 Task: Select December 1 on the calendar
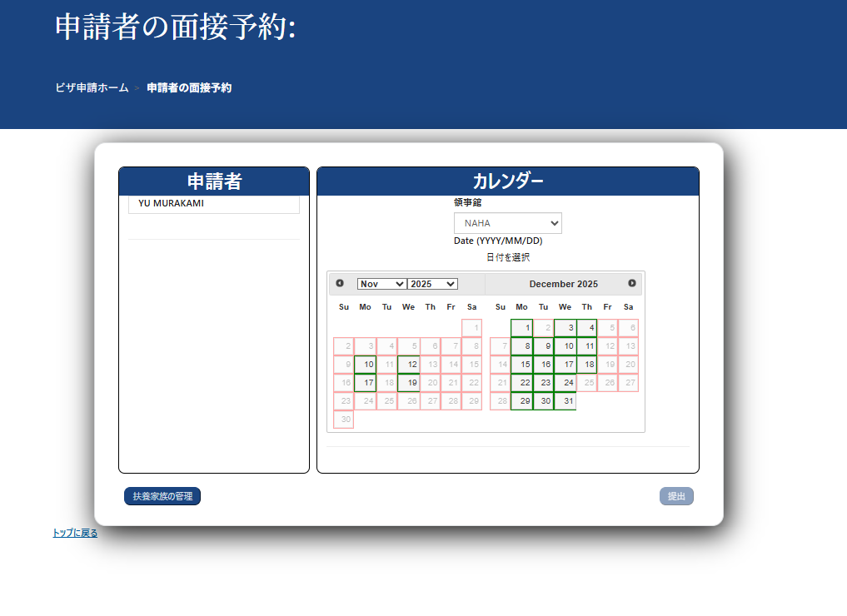click(x=522, y=328)
